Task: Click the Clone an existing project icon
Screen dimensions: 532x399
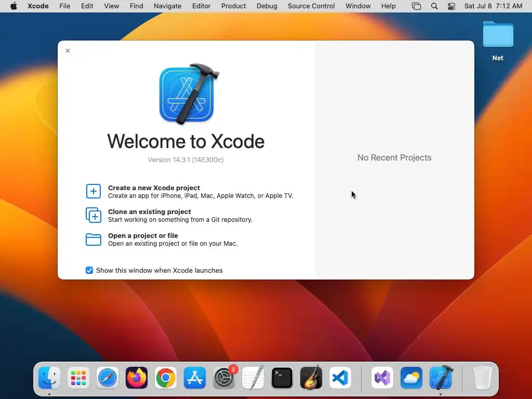Action: click(94, 215)
